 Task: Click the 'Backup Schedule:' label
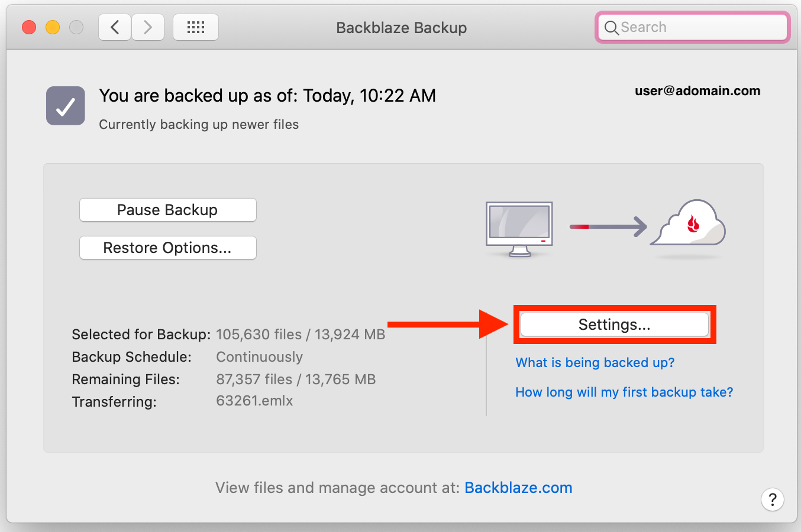[x=131, y=357]
